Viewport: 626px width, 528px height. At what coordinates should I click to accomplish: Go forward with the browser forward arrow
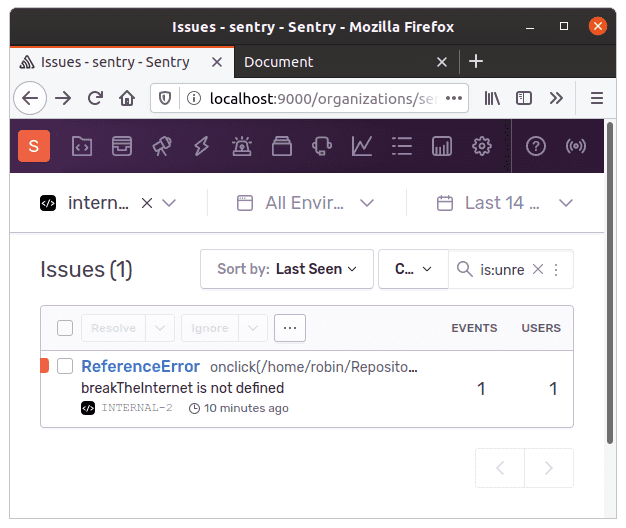coord(63,98)
